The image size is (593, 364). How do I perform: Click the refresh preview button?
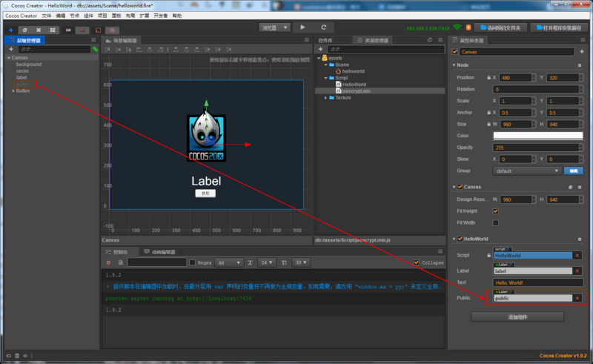click(x=324, y=27)
